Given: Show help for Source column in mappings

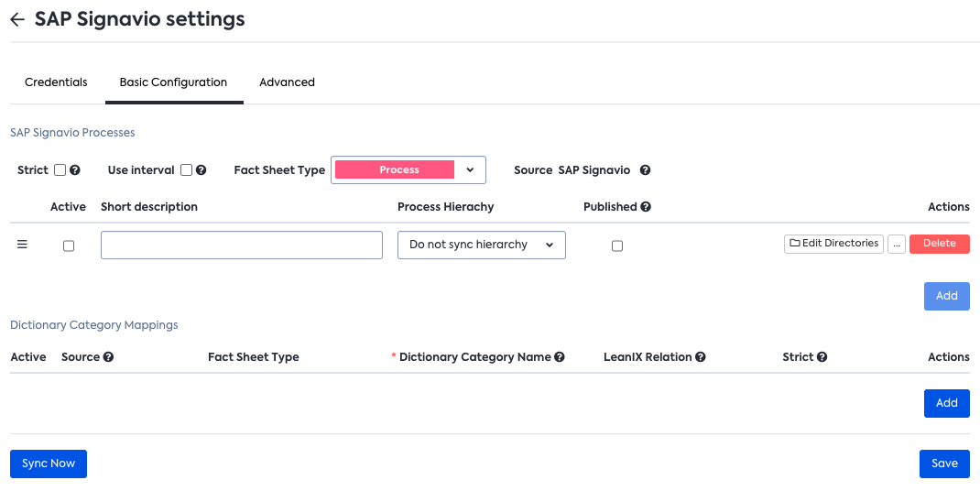Looking at the screenshot, I should pos(108,356).
